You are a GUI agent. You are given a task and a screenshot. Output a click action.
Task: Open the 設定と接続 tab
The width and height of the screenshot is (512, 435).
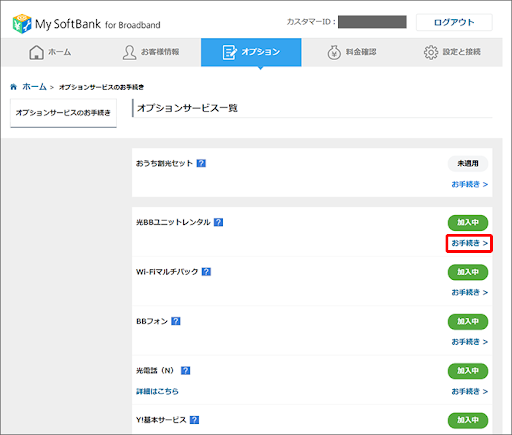[x=452, y=52]
